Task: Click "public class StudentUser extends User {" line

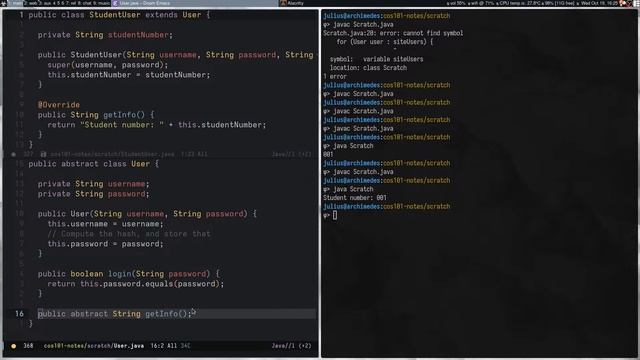Action: pos(119,15)
